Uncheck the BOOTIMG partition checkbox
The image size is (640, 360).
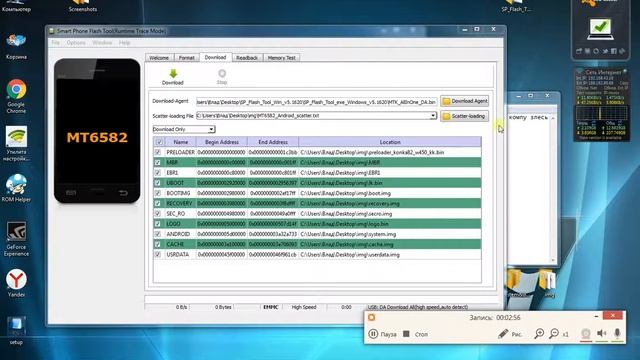(x=158, y=193)
